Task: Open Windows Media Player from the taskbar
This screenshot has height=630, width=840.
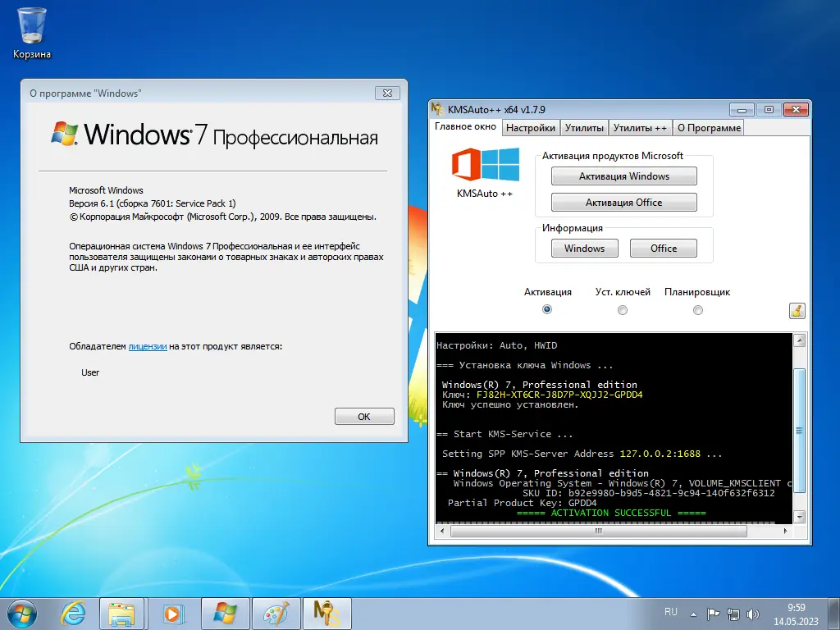Action: (172, 614)
